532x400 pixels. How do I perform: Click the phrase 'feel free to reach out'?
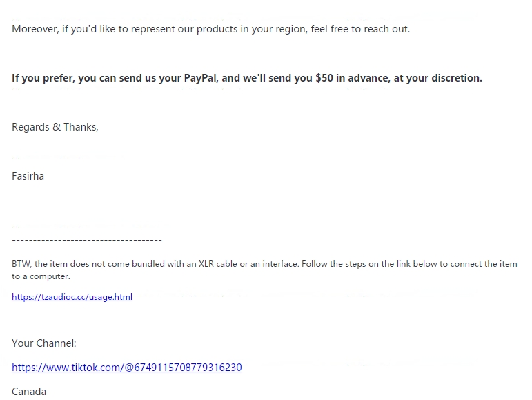point(359,29)
